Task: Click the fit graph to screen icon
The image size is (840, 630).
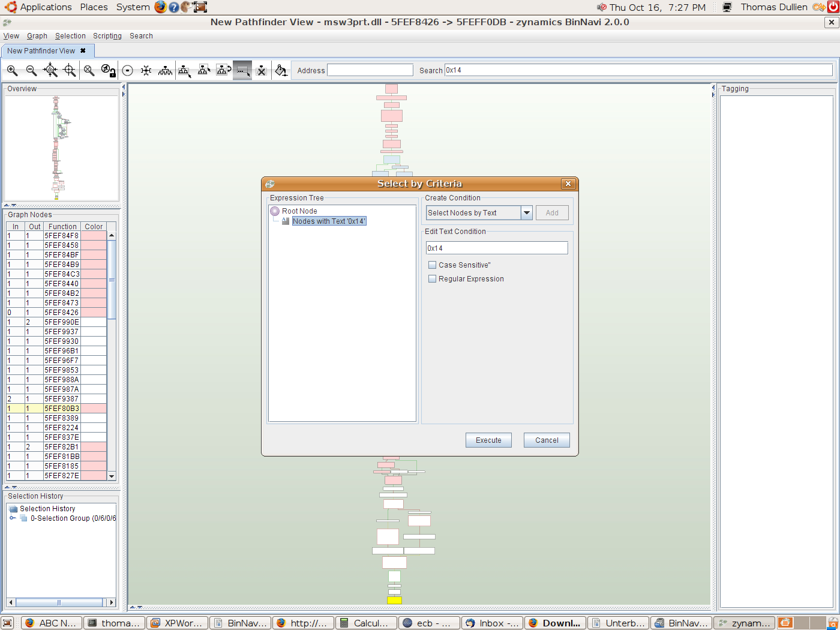Action: (x=50, y=70)
